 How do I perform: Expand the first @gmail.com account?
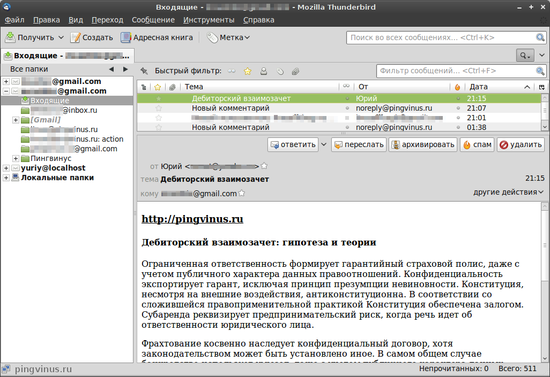[6, 81]
